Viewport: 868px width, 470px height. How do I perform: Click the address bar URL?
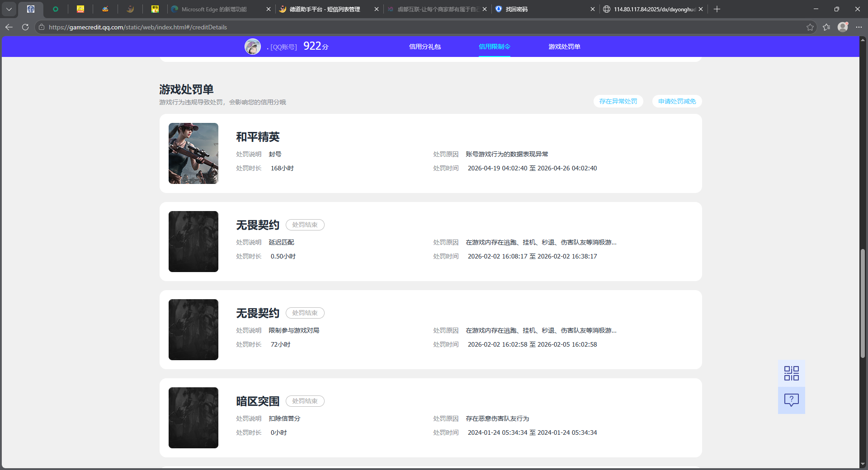point(138,27)
